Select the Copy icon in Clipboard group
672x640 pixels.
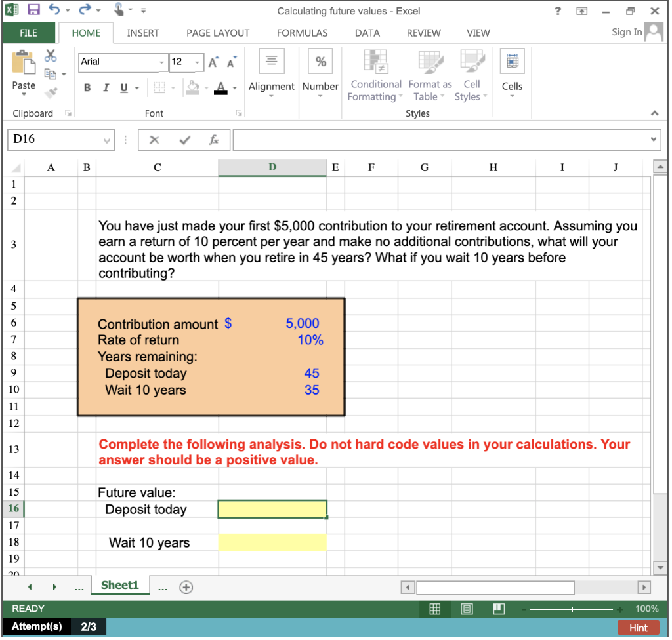pos(49,73)
